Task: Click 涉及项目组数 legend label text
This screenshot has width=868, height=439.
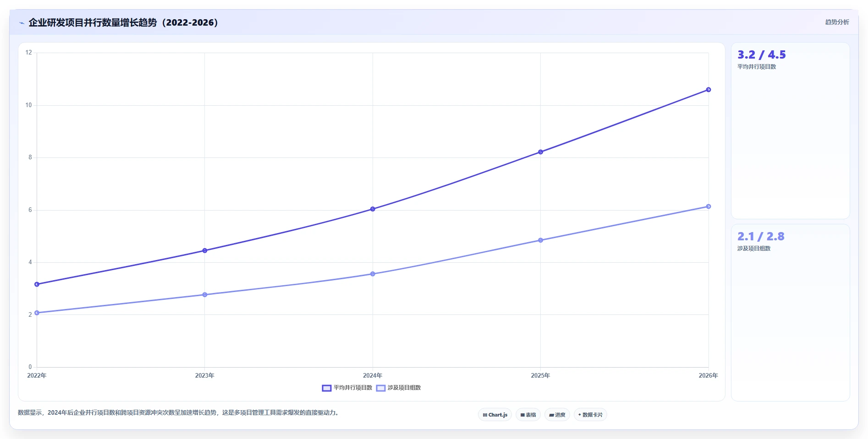Action: click(404, 388)
